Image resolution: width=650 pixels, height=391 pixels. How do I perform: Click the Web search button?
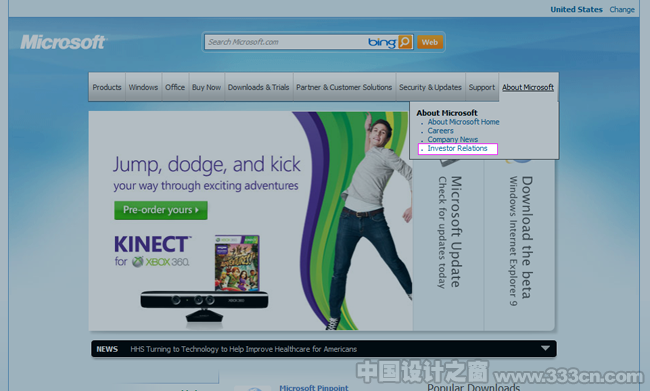click(430, 42)
